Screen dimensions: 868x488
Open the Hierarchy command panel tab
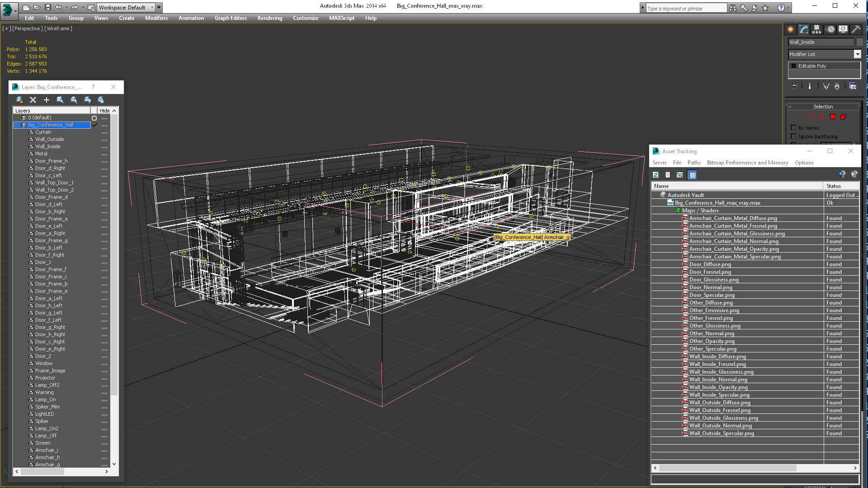coord(816,29)
